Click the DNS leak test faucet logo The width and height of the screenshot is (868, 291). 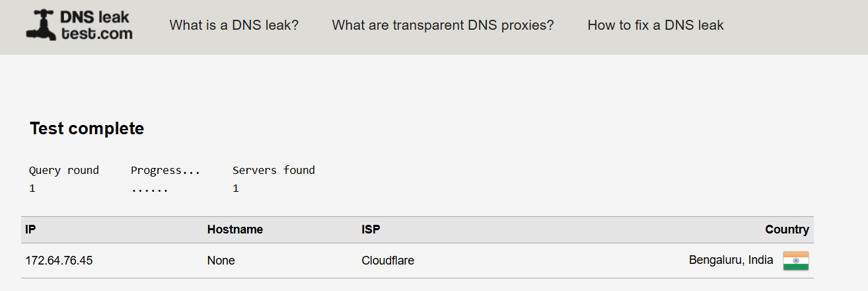[41, 25]
